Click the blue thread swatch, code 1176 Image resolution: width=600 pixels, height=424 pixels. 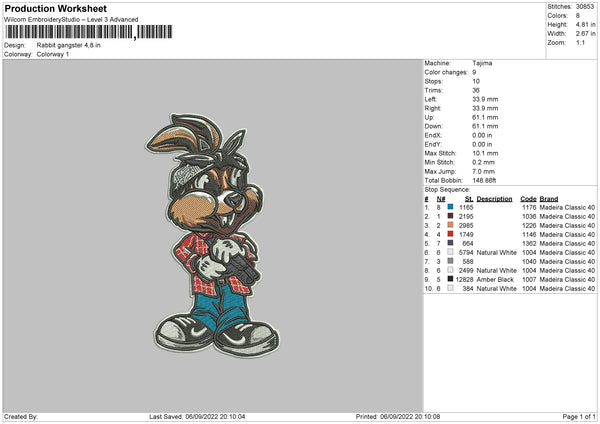pos(450,207)
